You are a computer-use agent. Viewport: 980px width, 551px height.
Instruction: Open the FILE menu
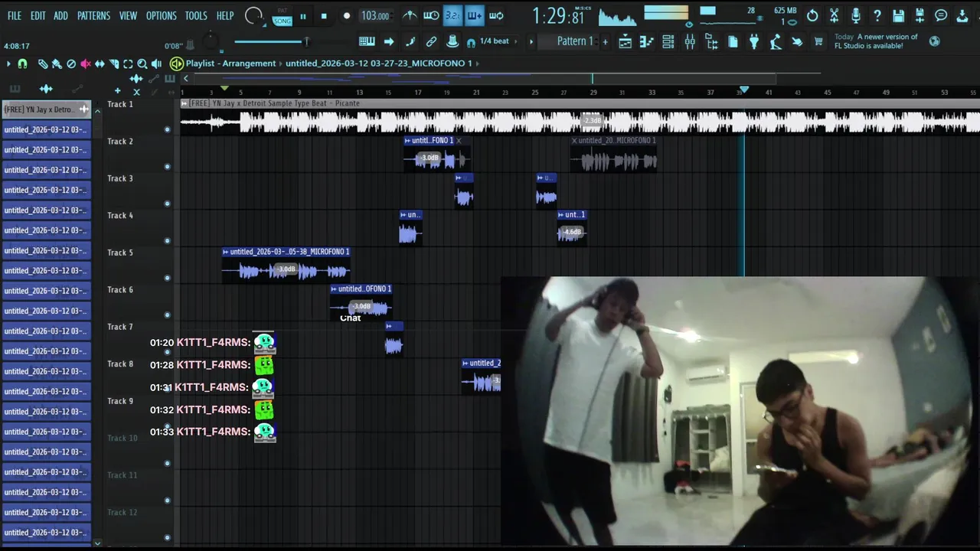[15, 15]
